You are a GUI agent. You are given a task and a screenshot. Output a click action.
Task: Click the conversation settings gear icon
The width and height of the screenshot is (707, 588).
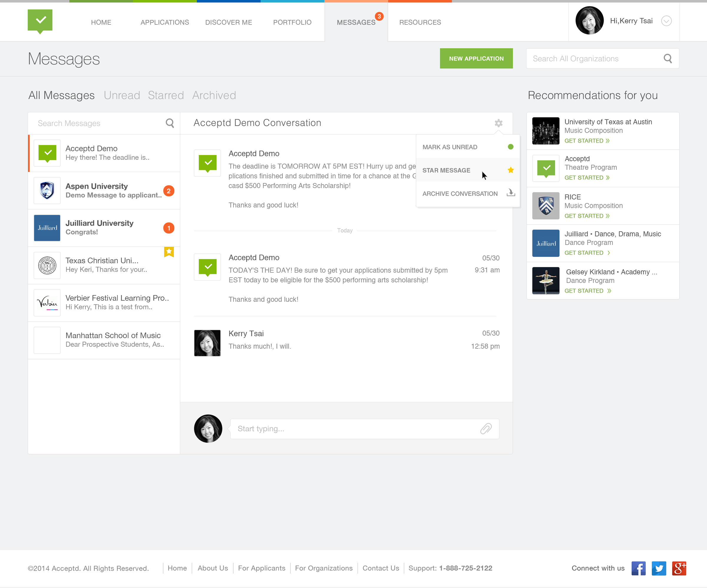498,123
